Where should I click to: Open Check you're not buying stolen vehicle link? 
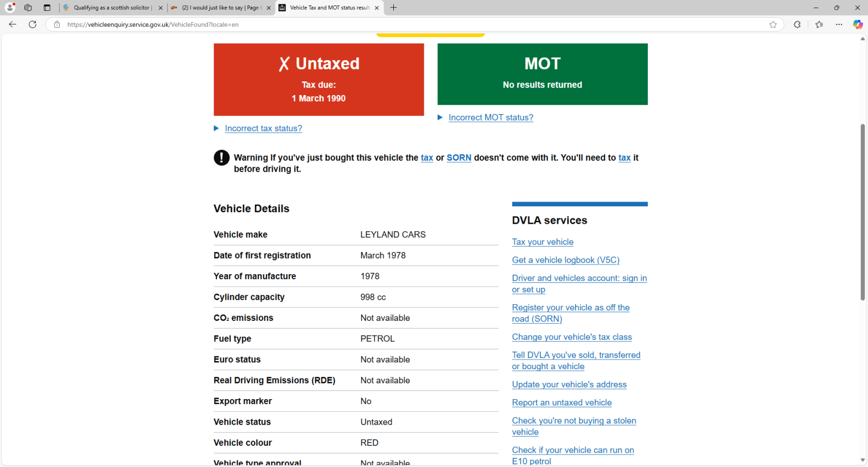point(574,426)
